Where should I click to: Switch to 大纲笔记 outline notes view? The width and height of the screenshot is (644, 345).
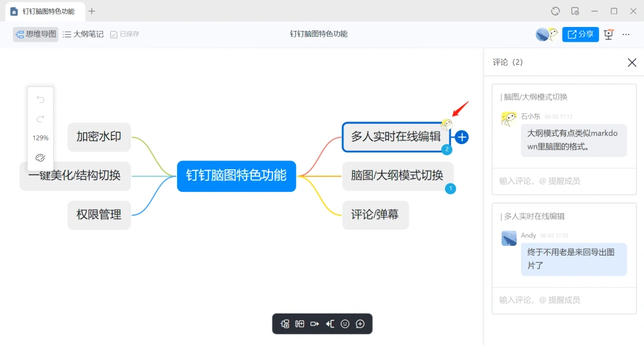click(x=83, y=34)
